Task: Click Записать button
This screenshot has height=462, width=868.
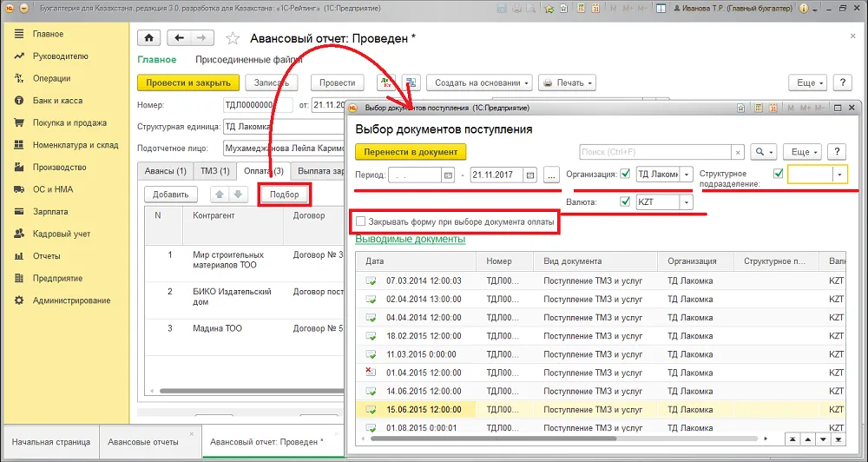Action: coord(272,82)
